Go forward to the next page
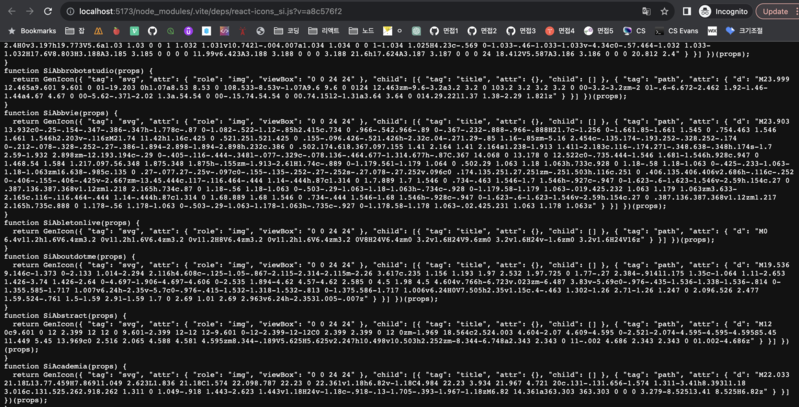 click(30, 11)
